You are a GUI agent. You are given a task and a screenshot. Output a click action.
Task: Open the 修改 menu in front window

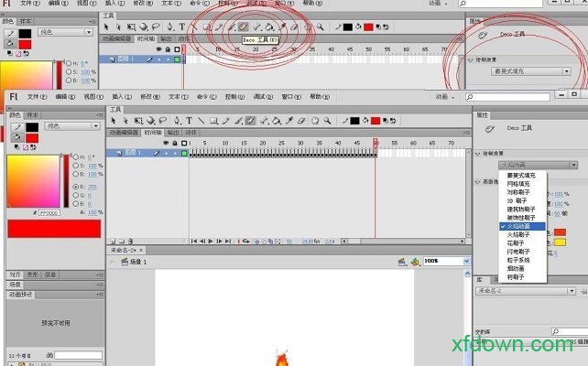[150, 97]
